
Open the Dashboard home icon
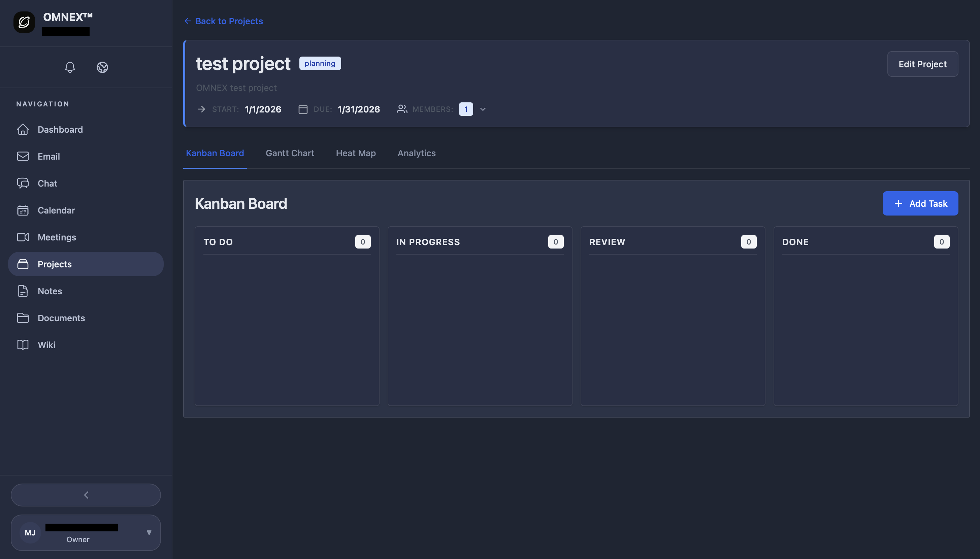click(23, 129)
